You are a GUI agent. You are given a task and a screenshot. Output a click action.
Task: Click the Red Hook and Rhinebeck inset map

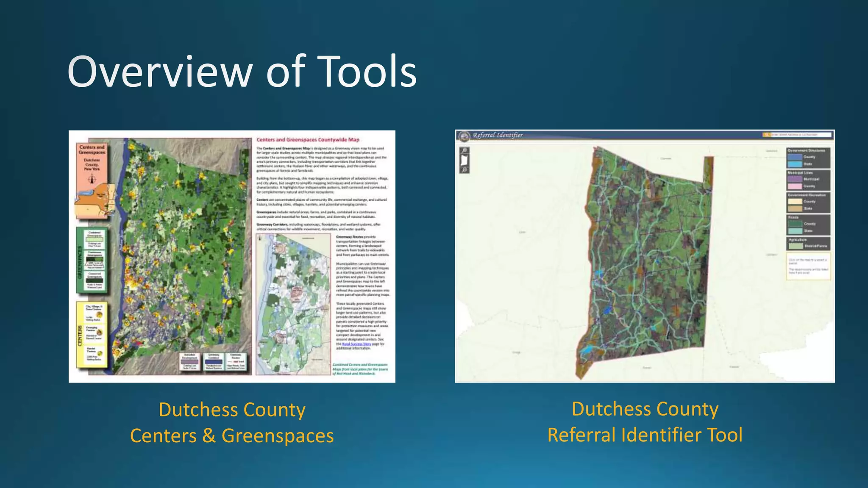[293, 304]
